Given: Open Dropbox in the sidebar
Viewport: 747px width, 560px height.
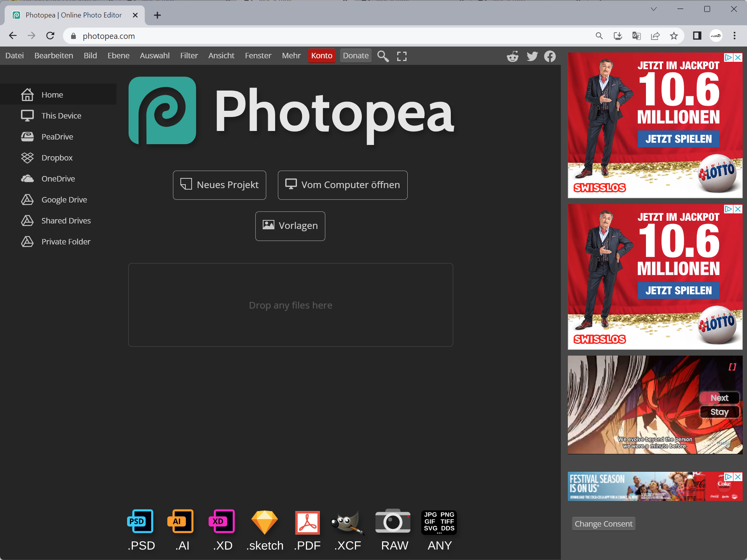Looking at the screenshot, I should [57, 158].
